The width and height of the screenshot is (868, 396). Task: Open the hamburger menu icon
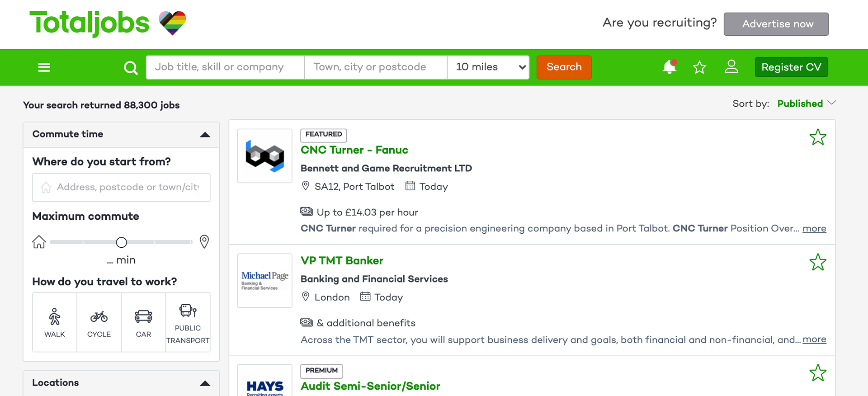point(44,67)
